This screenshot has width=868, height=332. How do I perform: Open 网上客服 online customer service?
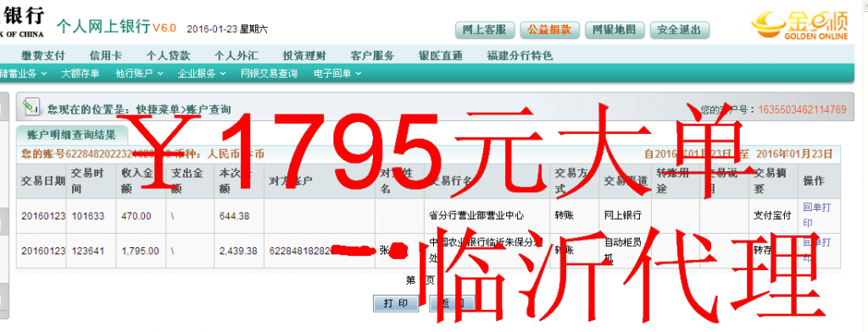(x=484, y=30)
